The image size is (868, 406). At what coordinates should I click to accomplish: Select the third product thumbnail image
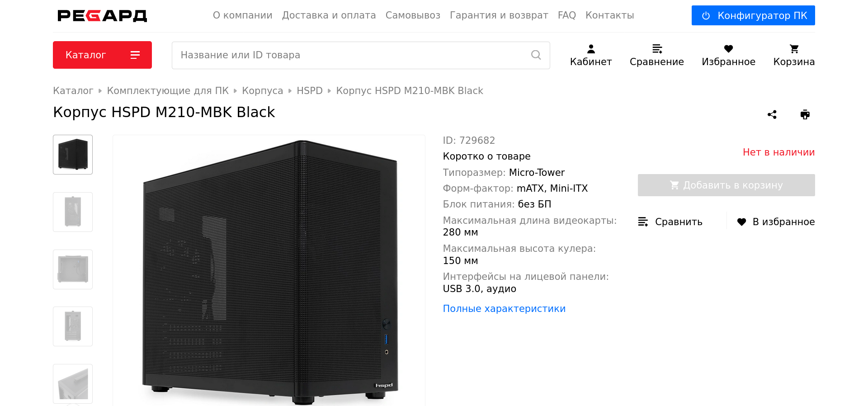[73, 269]
